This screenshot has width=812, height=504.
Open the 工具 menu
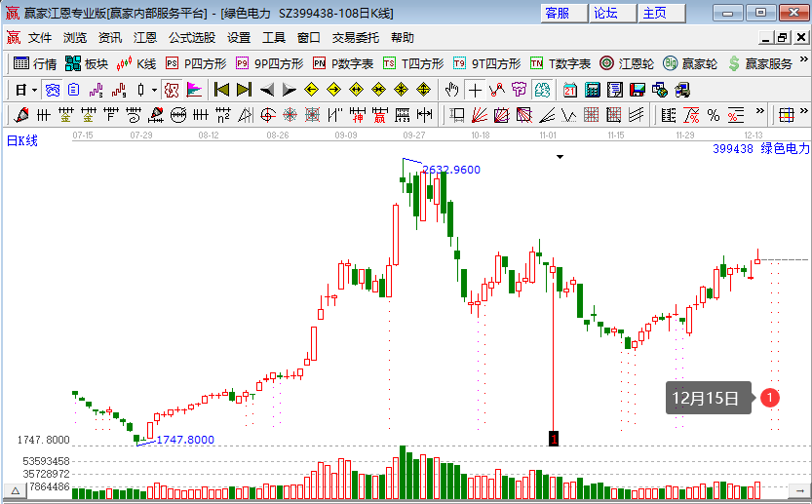274,38
